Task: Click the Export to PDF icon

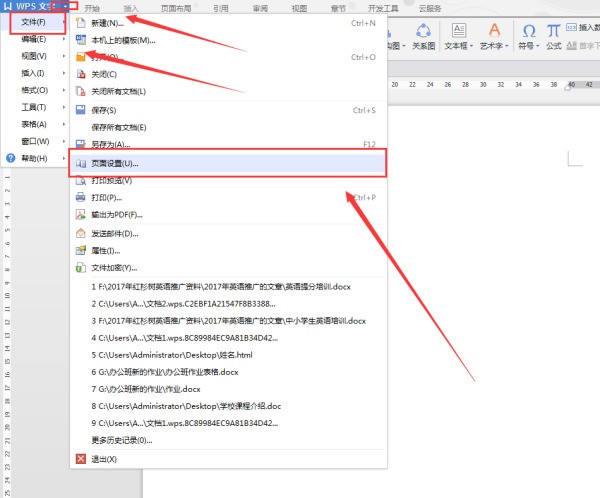Action: tap(81, 215)
